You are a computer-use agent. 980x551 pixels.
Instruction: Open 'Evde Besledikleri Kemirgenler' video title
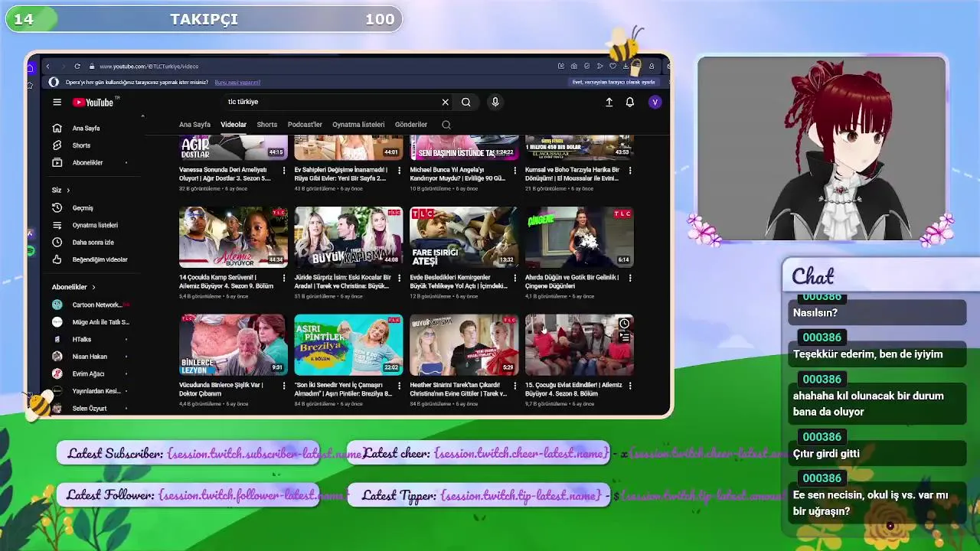[459, 282]
